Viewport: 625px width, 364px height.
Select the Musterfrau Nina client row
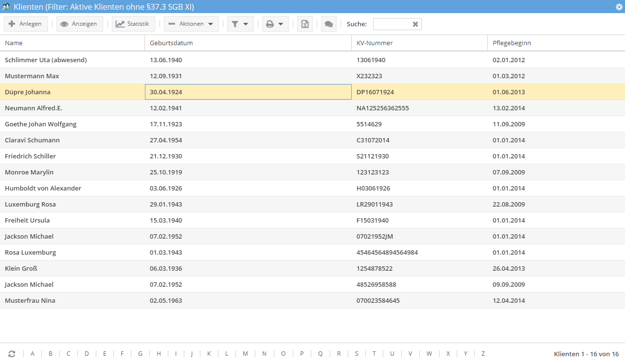tap(30, 300)
